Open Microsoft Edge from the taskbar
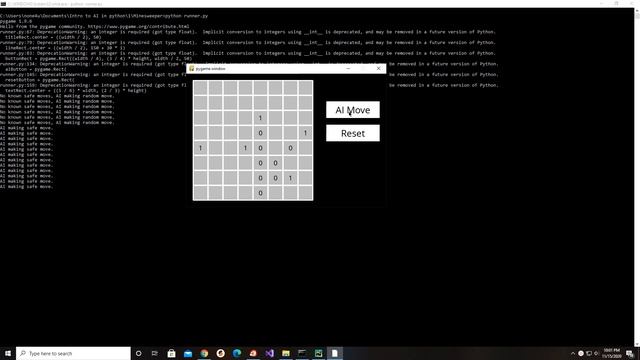 coord(237,353)
